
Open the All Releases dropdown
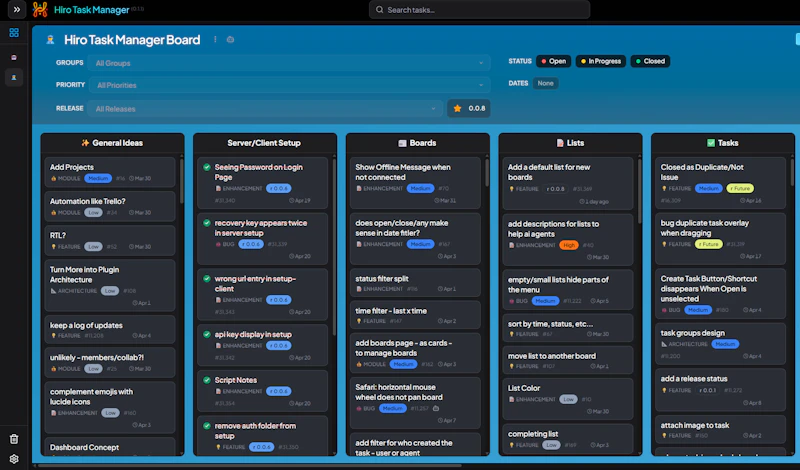point(265,108)
